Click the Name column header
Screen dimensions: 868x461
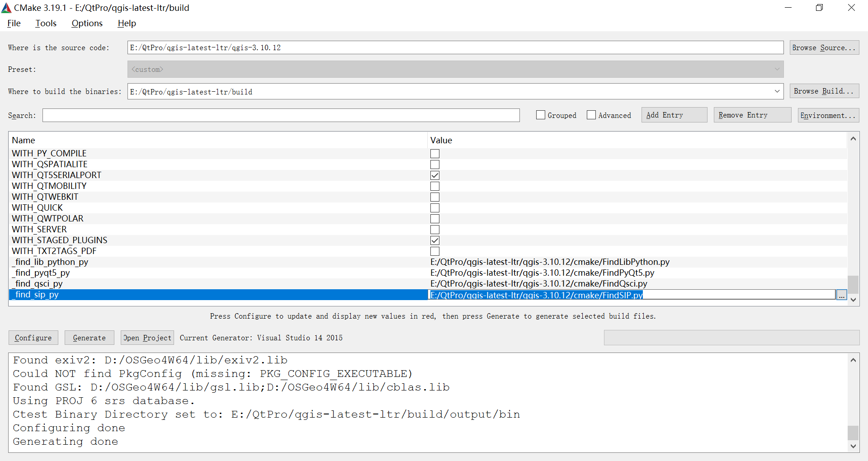[x=218, y=140]
